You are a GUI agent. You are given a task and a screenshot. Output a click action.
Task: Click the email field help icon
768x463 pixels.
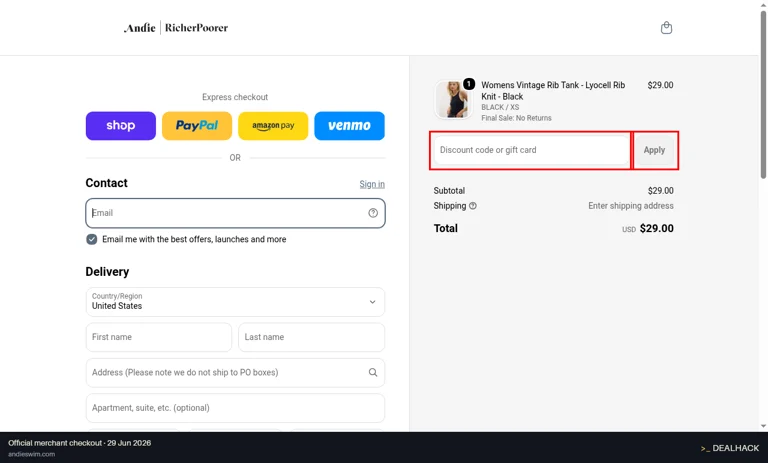[x=373, y=213]
